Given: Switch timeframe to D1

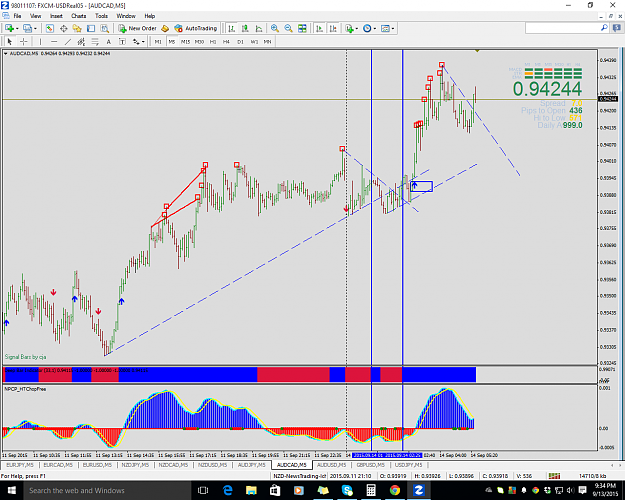Looking at the screenshot, I should [240, 41].
